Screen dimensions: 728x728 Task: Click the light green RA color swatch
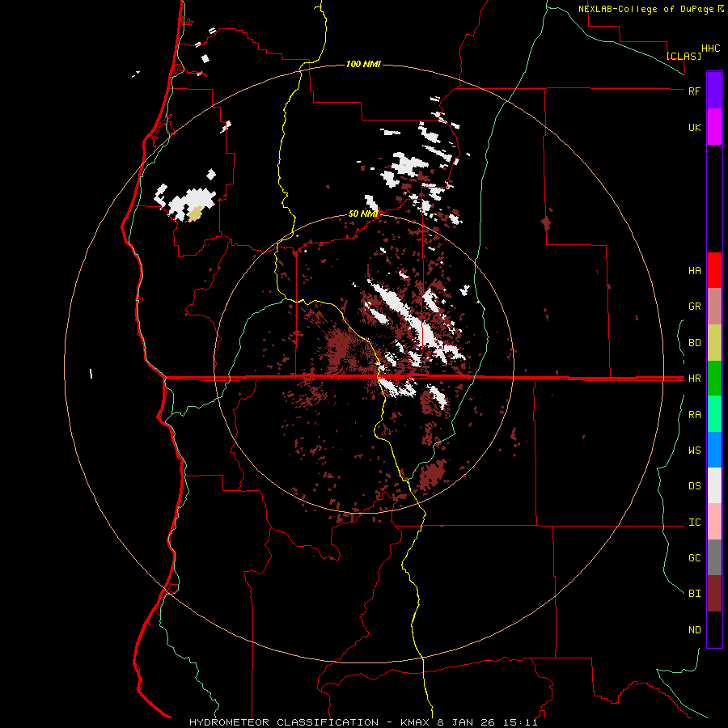[x=714, y=414]
